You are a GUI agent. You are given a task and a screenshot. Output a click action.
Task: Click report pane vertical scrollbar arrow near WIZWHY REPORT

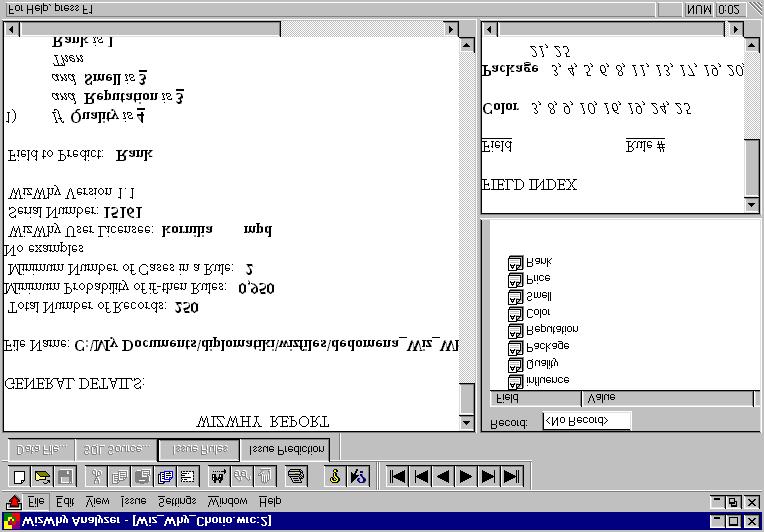click(467, 422)
